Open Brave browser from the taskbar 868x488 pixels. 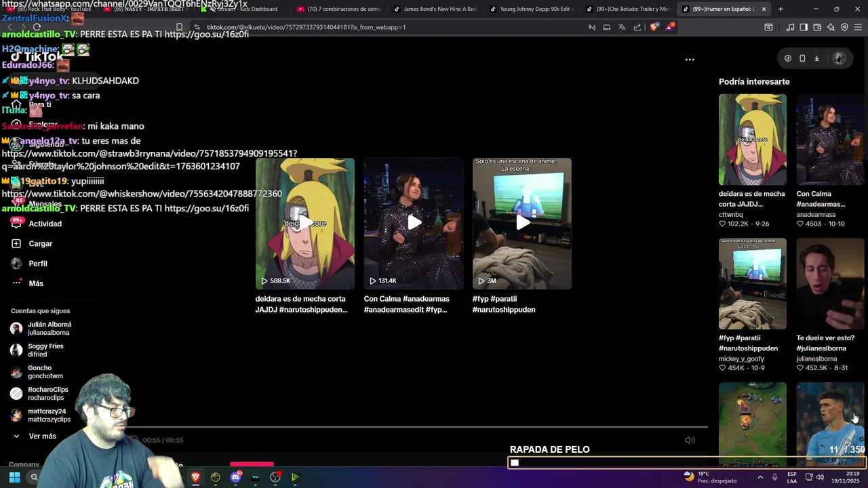tap(195, 477)
